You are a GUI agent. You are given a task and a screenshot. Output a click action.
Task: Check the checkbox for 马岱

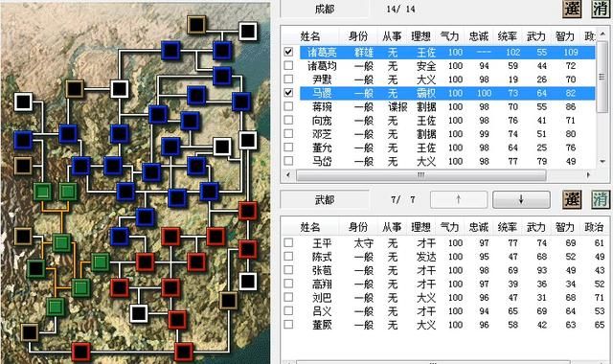tap(288, 161)
